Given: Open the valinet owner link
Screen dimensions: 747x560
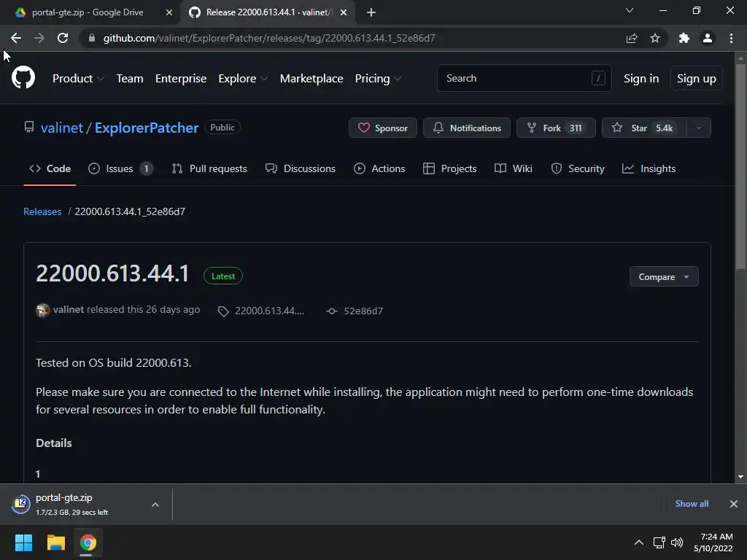Looking at the screenshot, I should (x=62, y=128).
